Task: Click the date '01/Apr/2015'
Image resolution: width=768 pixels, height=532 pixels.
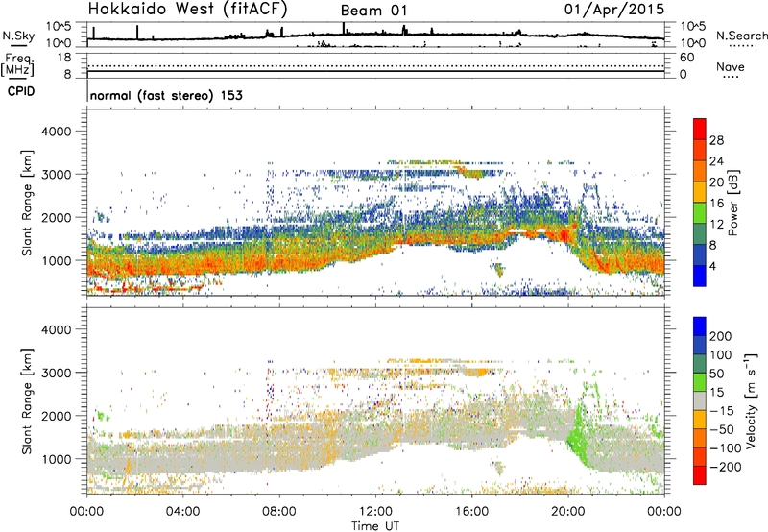Action: click(614, 10)
